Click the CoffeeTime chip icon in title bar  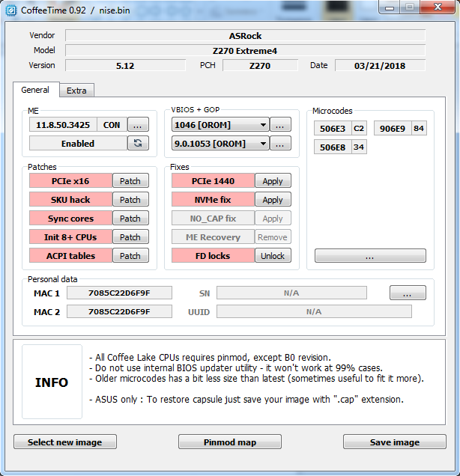tap(11, 10)
